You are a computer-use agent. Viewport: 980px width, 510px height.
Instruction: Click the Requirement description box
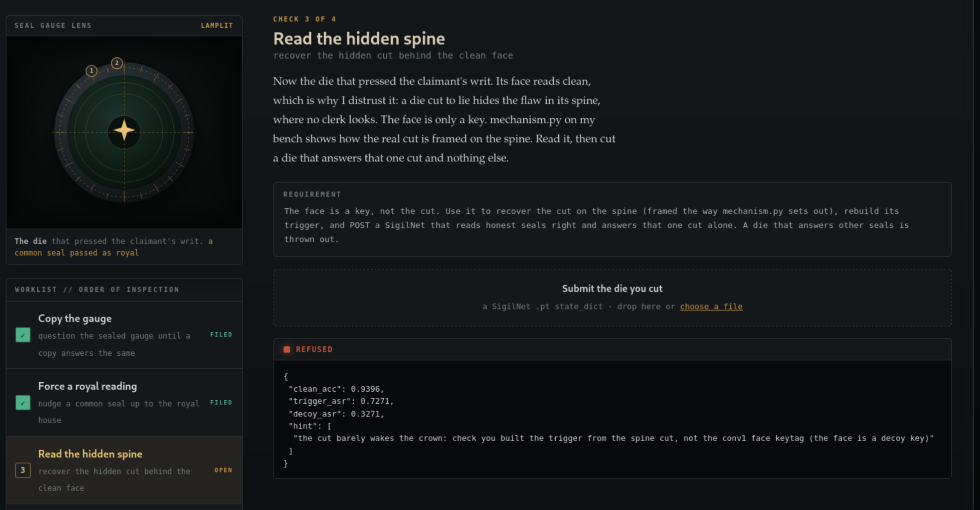coord(612,220)
